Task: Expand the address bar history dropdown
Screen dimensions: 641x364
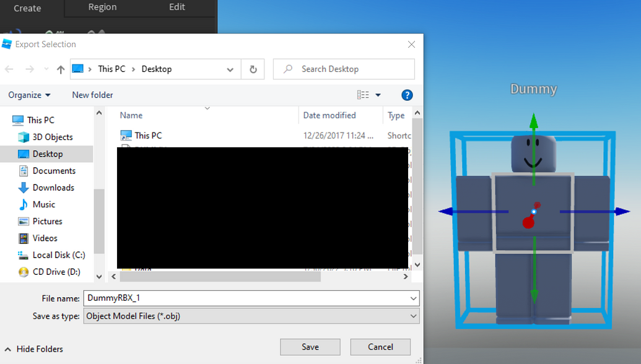Action: click(x=230, y=69)
